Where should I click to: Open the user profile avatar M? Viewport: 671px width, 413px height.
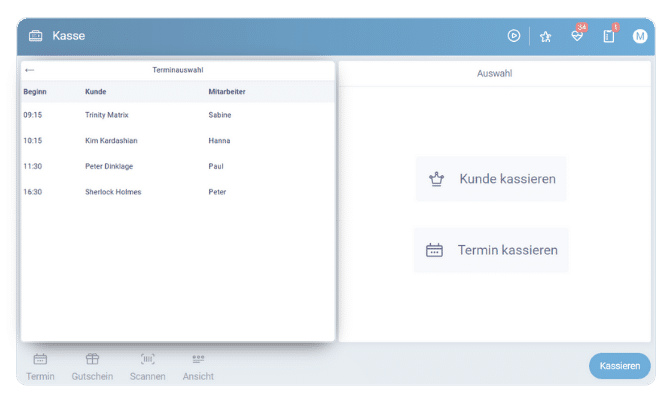(640, 36)
